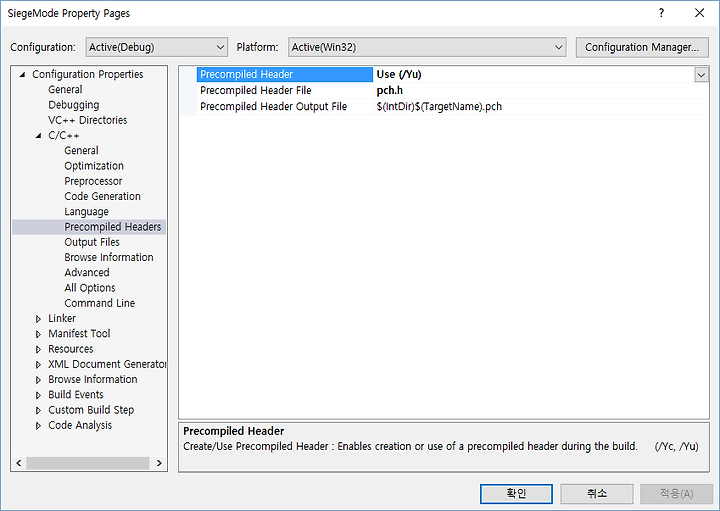Expand the top-level Browse Information node

pos(39,380)
